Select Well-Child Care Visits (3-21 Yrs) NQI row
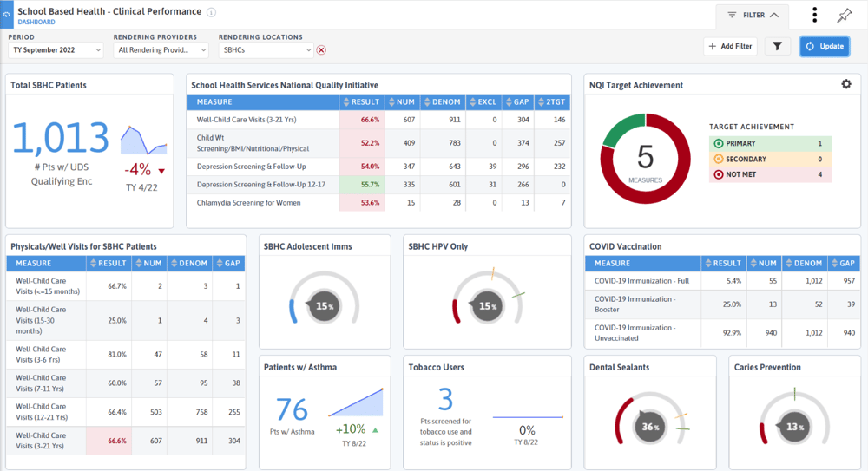Screen dimensions: 868x471 point(378,120)
